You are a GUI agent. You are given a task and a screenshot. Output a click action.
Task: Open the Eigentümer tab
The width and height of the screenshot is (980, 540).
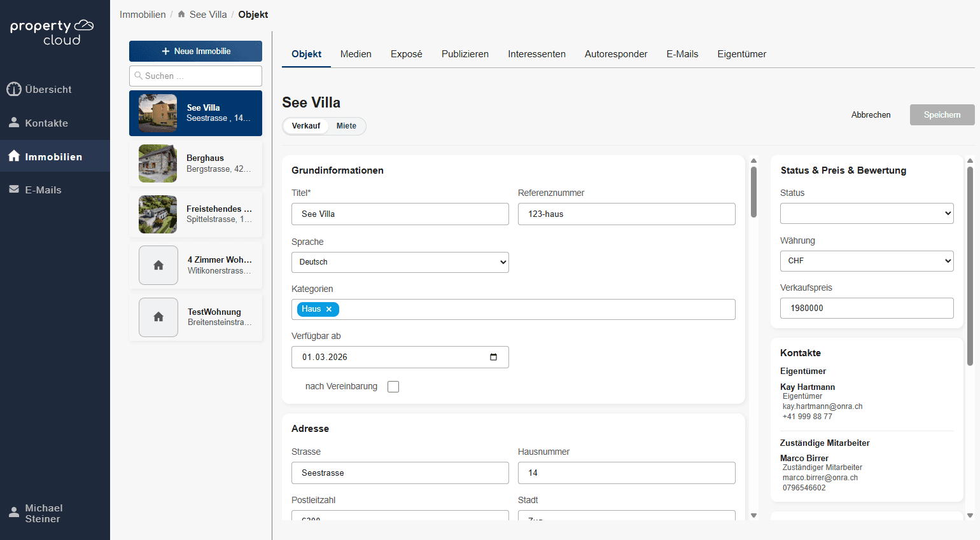click(x=742, y=54)
